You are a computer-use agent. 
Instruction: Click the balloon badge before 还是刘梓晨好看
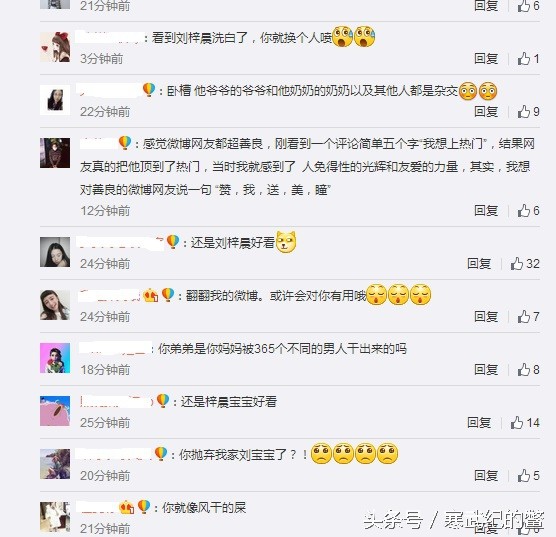[x=173, y=242]
